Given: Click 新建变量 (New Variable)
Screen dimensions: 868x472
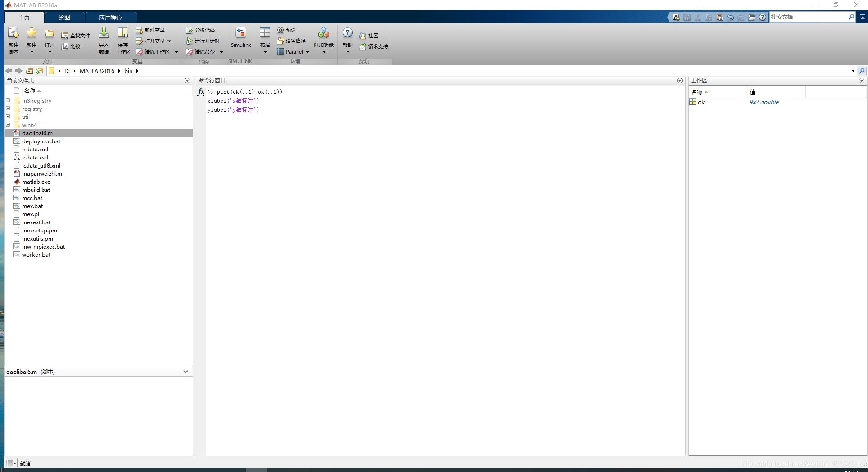Looking at the screenshot, I should [x=151, y=30].
